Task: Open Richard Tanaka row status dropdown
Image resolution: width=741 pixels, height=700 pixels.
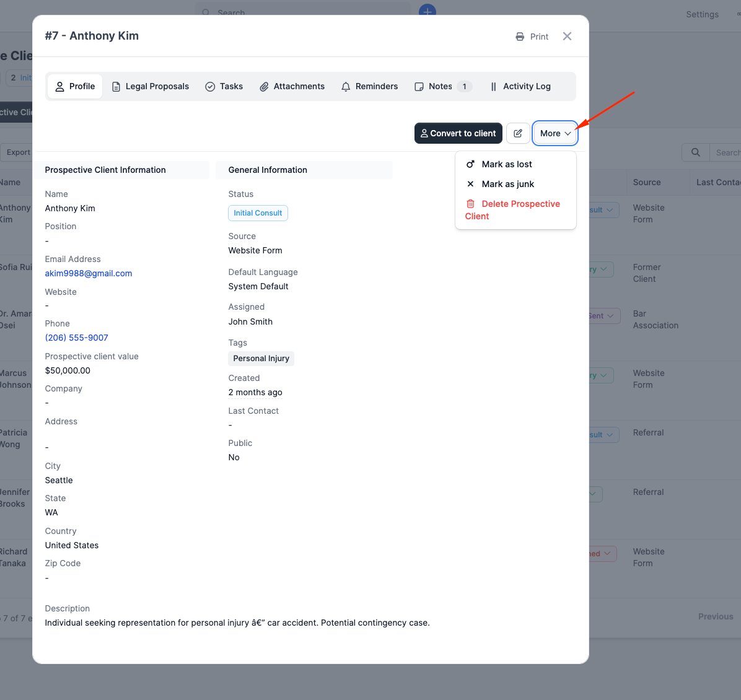Action: coord(603,553)
